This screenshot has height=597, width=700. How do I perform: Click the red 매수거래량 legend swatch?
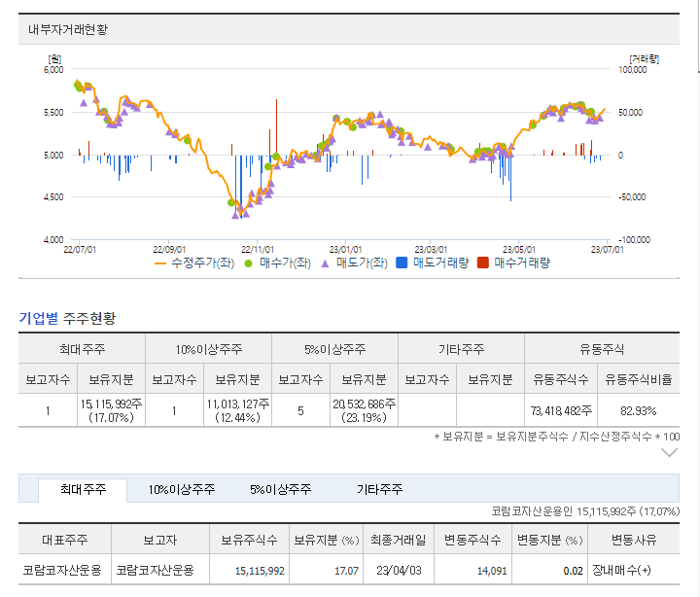482,263
